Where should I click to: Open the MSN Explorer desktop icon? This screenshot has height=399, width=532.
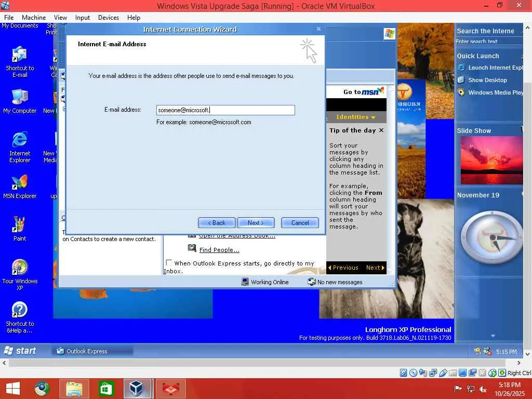(20, 187)
